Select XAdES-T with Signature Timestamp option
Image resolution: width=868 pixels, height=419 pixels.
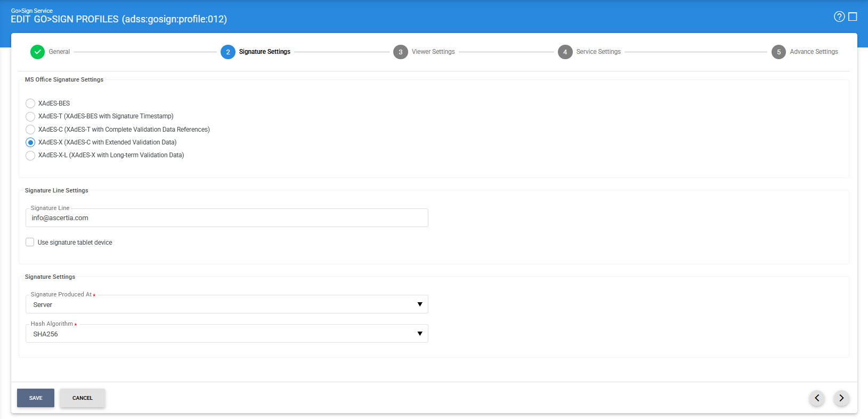(30, 116)
